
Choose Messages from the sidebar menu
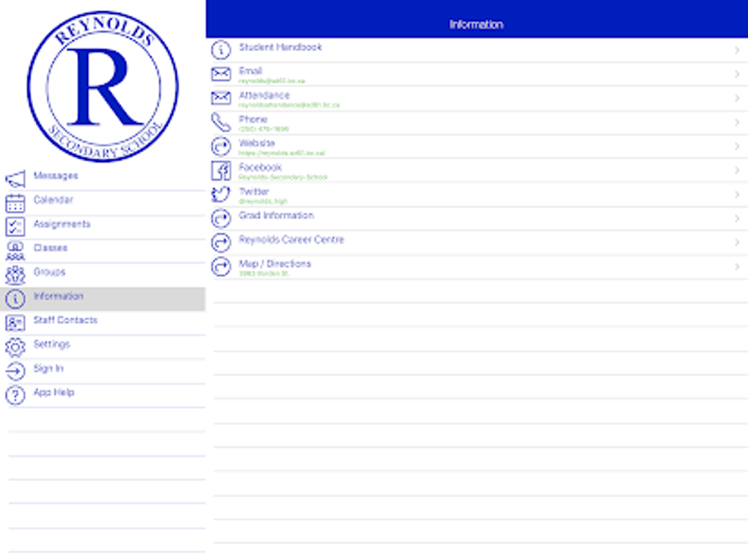pos(55,176)
